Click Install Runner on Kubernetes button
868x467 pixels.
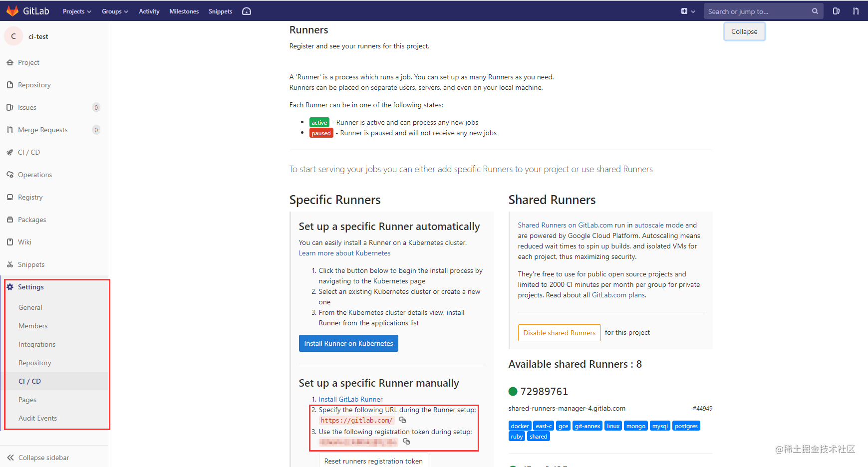pyautogui.click(x=348, y=343)
